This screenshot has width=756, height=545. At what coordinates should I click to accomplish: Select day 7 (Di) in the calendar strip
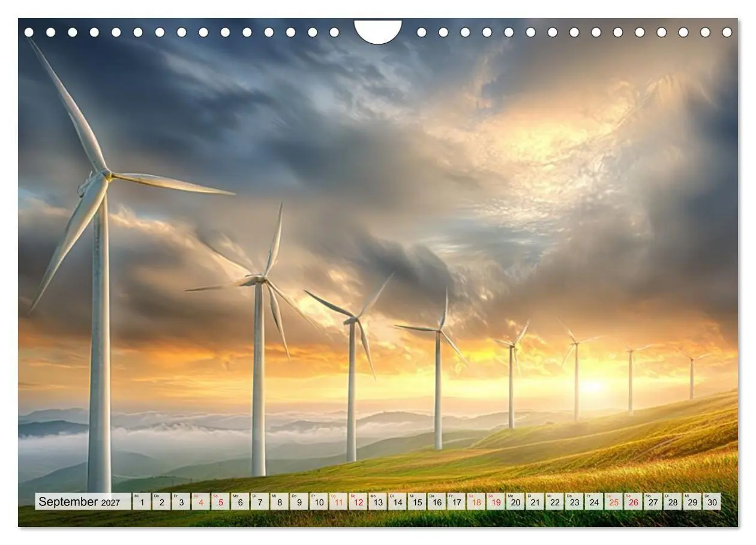point(260,502)
